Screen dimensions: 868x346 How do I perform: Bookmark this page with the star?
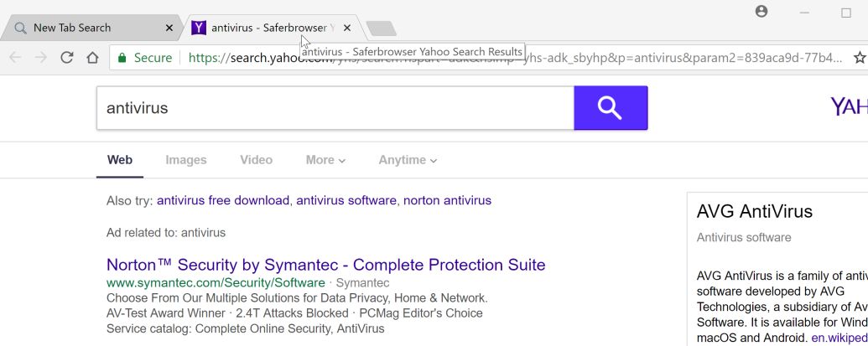[x=859, y=58]
